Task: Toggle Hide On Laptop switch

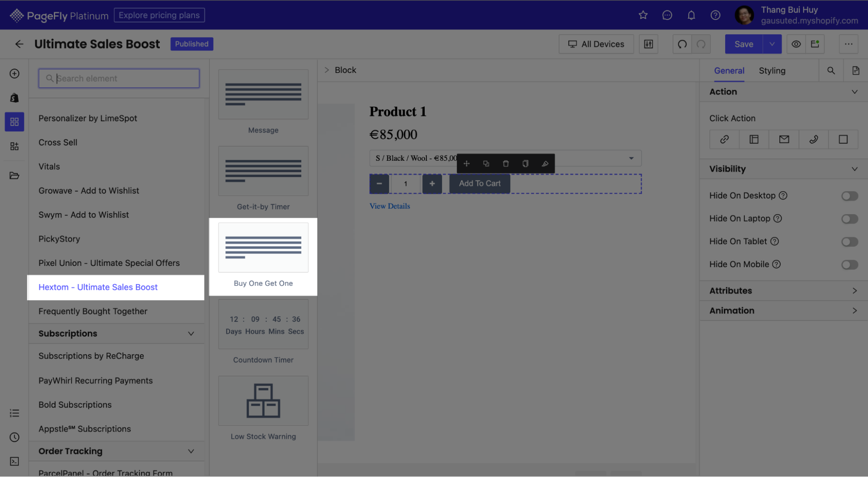Action: point(850,219)
